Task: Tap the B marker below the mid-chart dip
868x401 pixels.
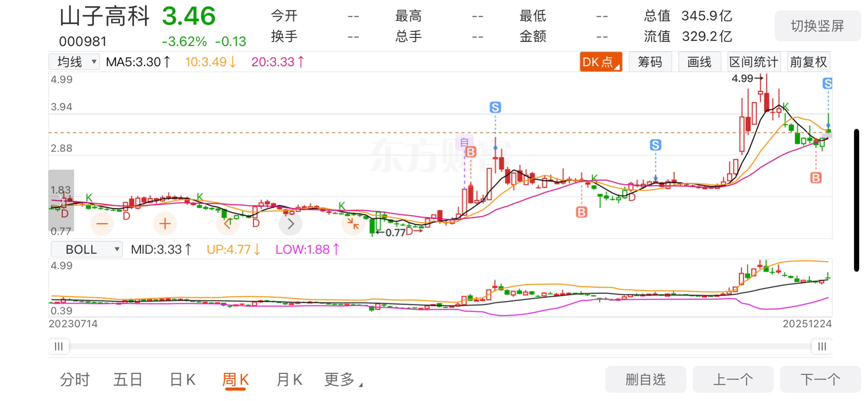Action: pos(581,212)
